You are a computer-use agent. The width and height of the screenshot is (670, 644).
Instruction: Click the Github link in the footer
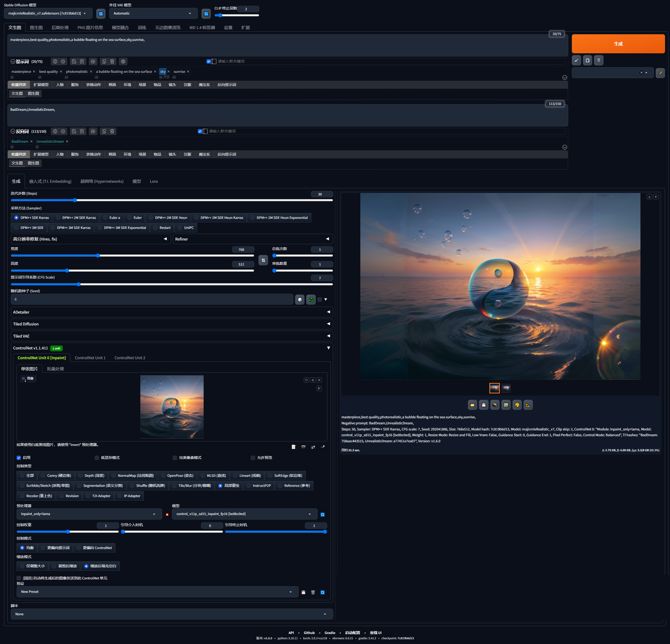pyautogui.click(x=309, y=633)
